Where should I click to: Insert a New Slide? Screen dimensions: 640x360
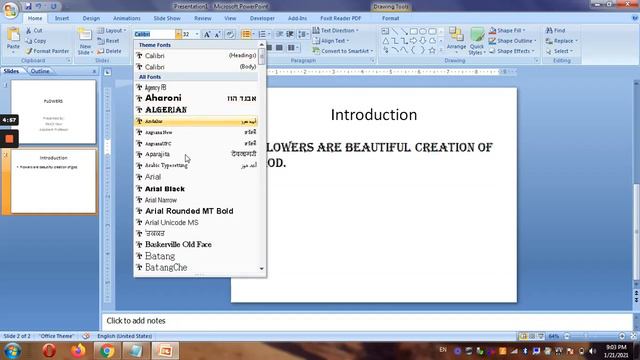tap(85, 41)
